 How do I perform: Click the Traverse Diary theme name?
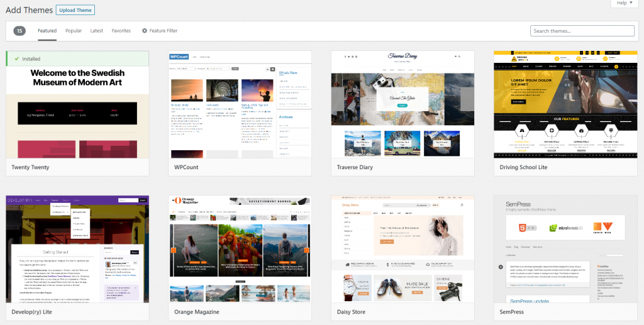click(x=355, y=167)
